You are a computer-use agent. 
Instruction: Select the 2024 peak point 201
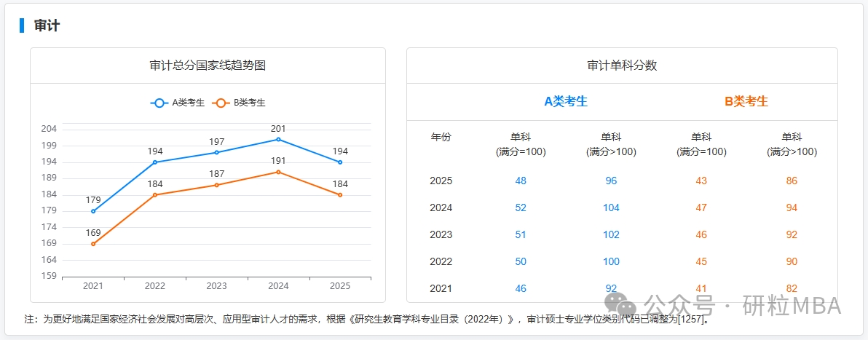278,139
